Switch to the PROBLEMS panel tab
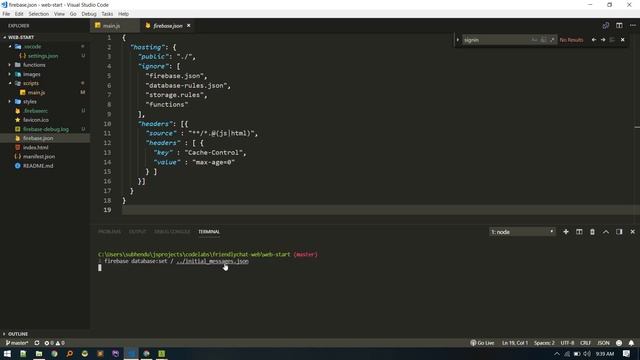640x360 pixels. (109, 231)
